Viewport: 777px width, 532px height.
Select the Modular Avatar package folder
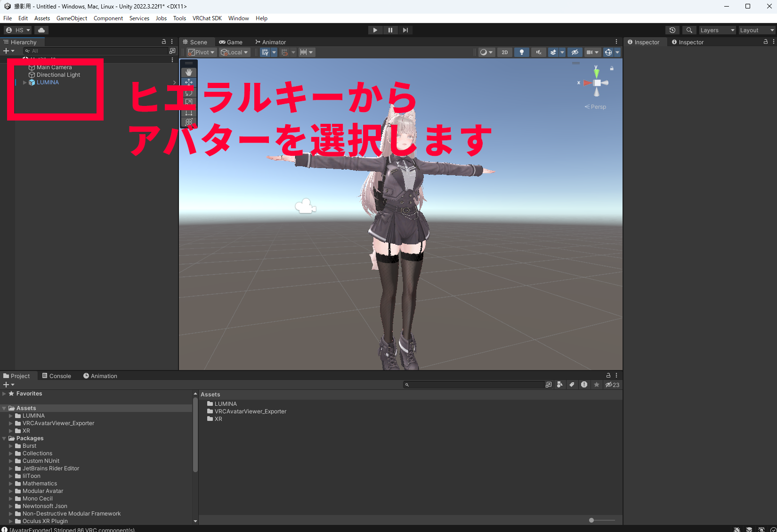pyautogui.click(x=42, y=491)
